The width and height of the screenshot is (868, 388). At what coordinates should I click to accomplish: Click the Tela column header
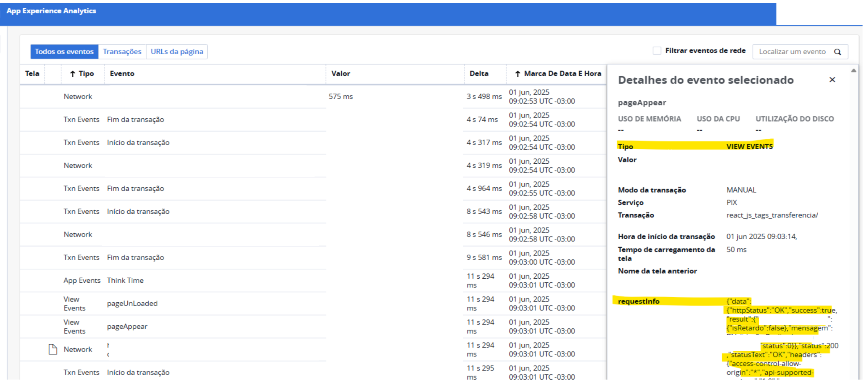point(32,74)
